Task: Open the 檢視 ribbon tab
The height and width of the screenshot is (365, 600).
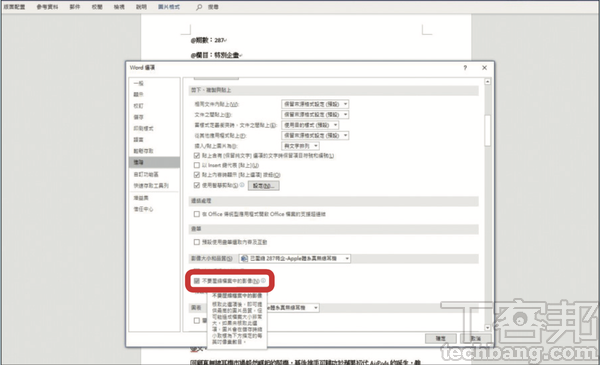Action: (119, 7)
